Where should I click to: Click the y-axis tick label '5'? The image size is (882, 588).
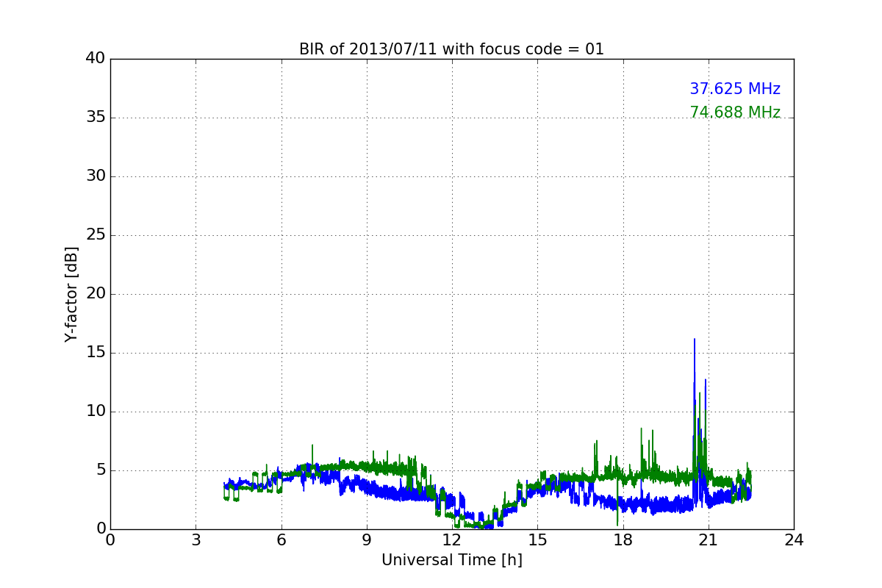pos(100,470)
